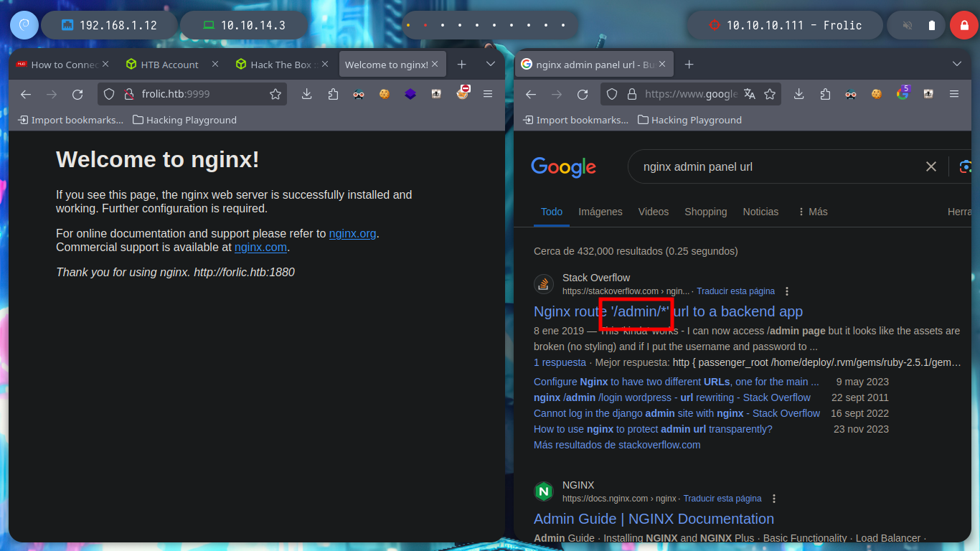Screen dimensions: 980x551
Task: Click the Cerca de 432,000 resultados text
Action: pyautogui.click(x=636, y=251)
